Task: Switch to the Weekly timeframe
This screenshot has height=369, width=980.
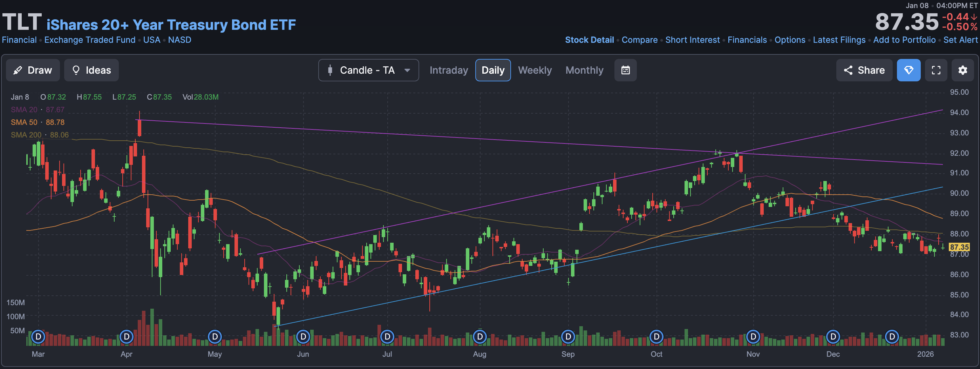Action: (535, 70)
